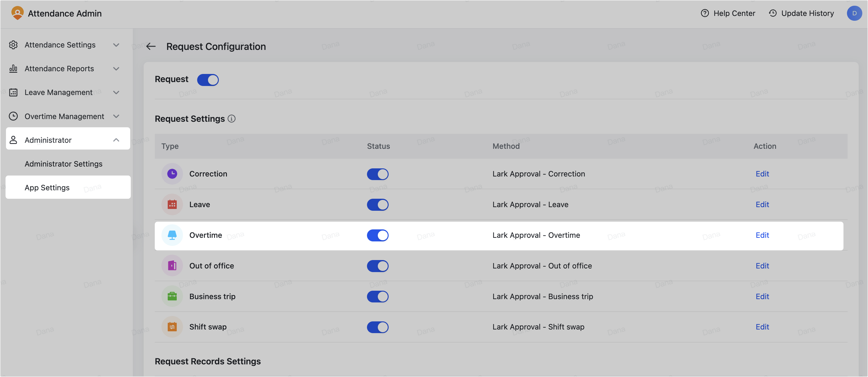Click the Shift swap type icon

coord(172,326)
